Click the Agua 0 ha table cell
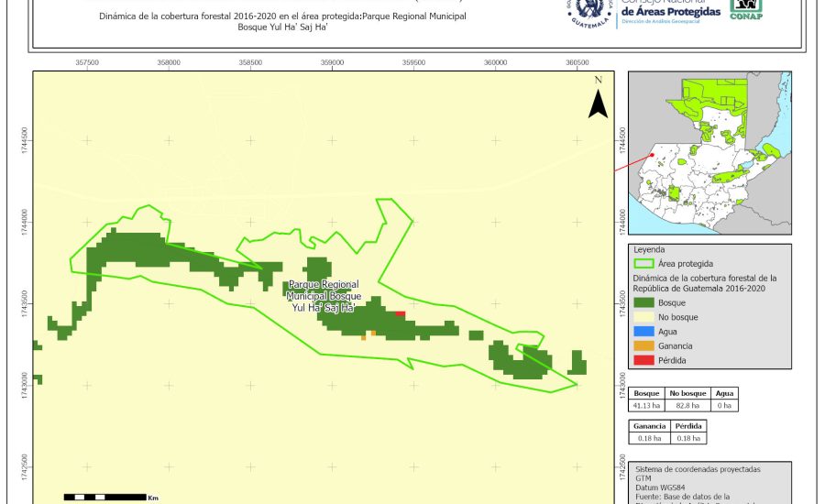The image size is (825, 504). [x=724, y=405]
